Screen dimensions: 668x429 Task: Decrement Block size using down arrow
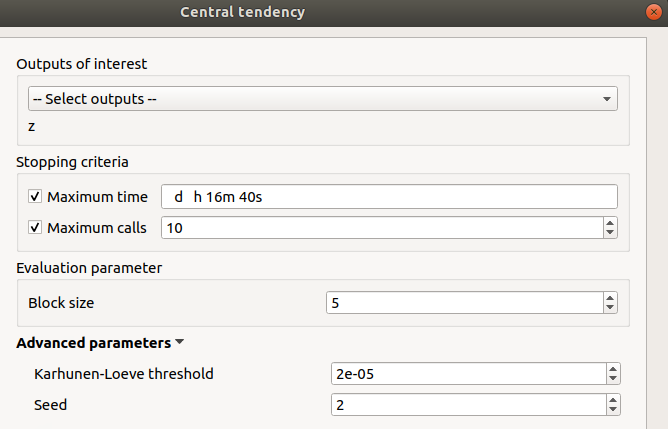pos(611,307)
